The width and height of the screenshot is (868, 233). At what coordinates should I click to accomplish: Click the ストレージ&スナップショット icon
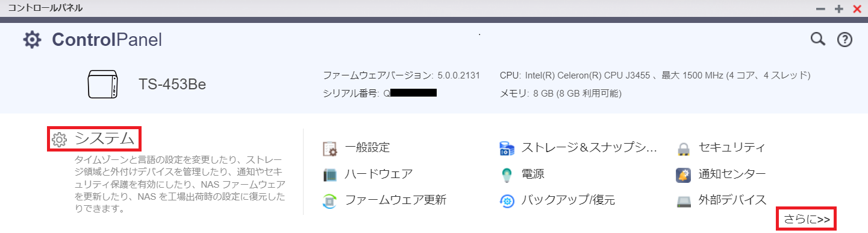click(507, 148)
